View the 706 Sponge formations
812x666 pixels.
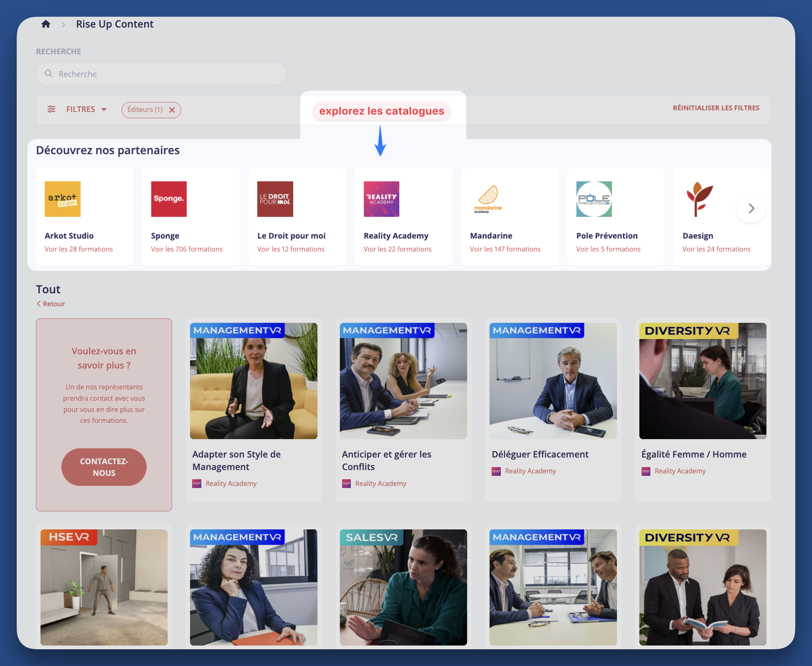[187, 249]
